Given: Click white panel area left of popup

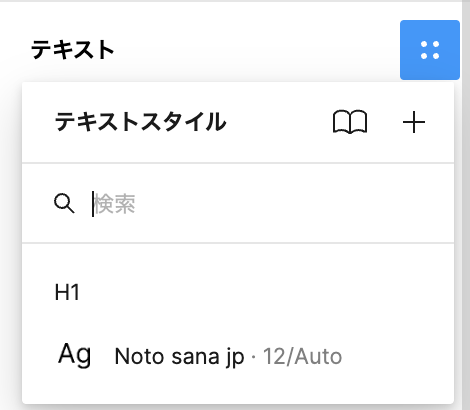Looking at the screenshot, I should pyautogui.click(x=10, y=233).
